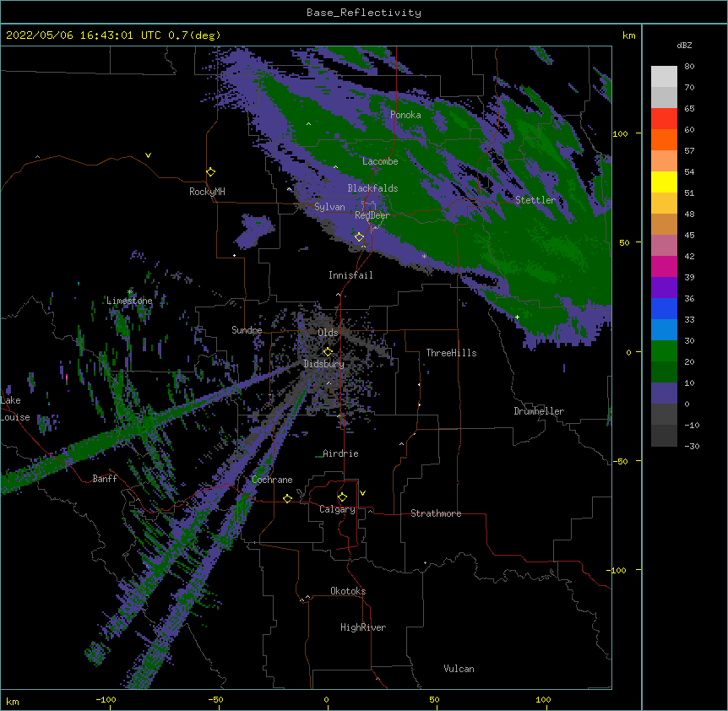The image size is (728, 711).
Task: Click the RedDeer city label
Action: click(x=372, y=215)
